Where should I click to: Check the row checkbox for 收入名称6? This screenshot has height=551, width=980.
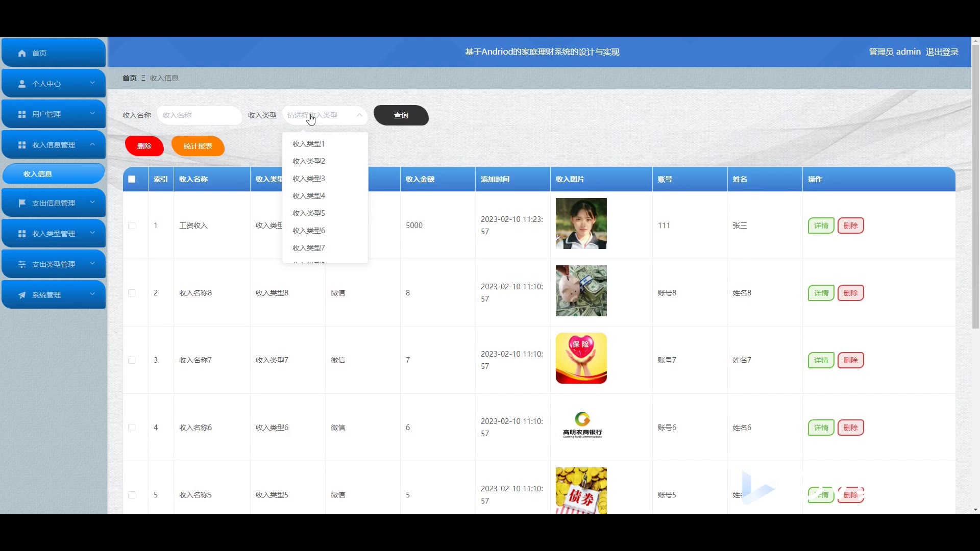[132, 428]
